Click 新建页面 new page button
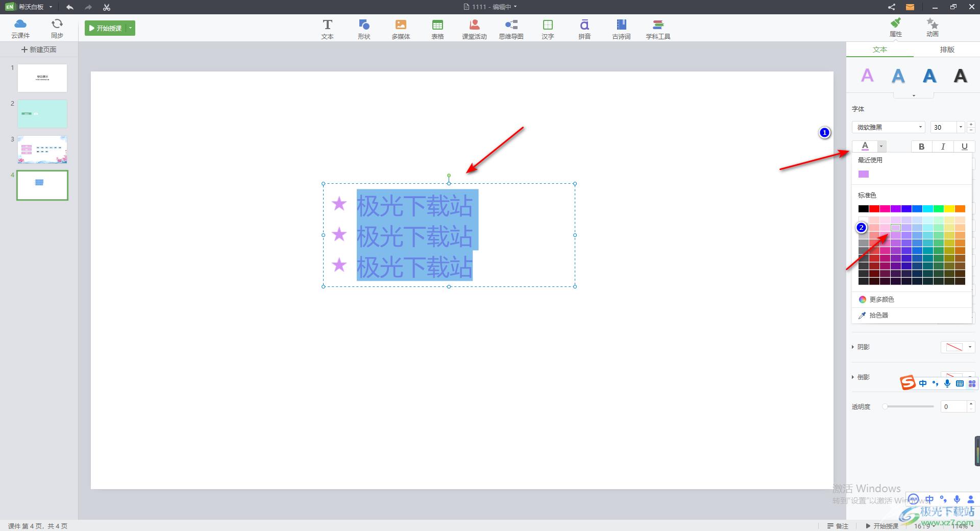980x531 pixels. [39, 50]
